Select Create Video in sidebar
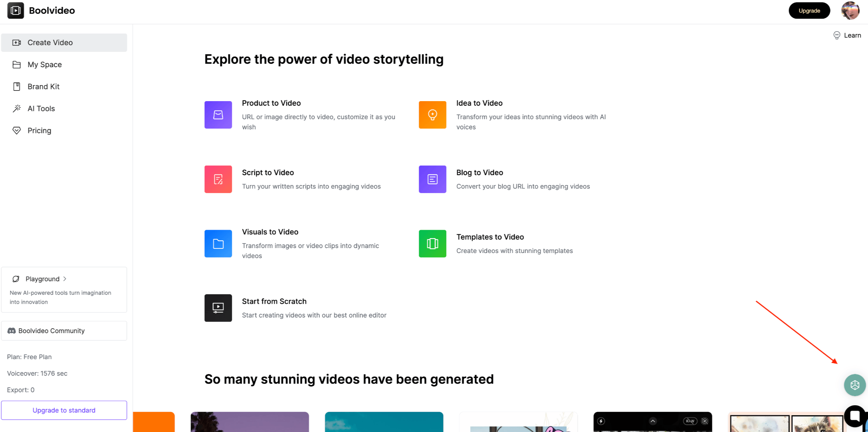The height and width of the screenshot is (432, 868). (64, 42)
